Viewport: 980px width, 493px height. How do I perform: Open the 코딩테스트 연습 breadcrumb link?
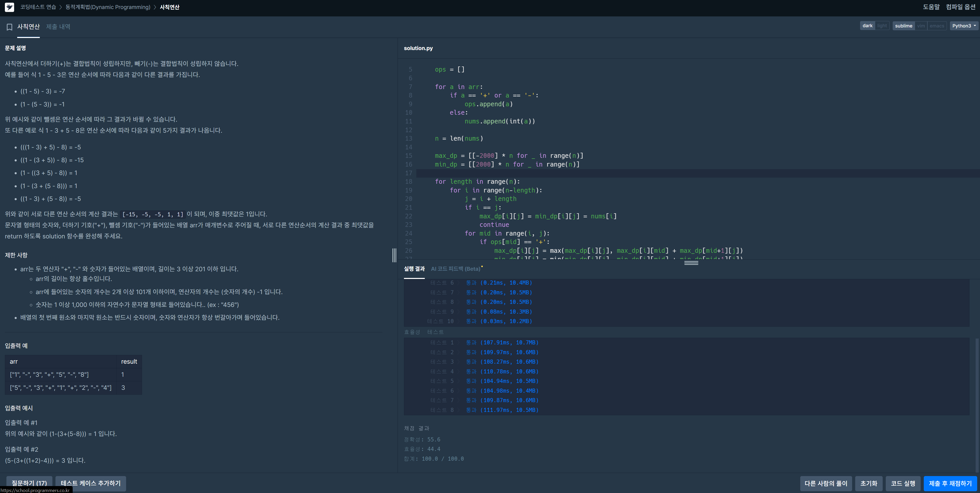coord(38,7)
